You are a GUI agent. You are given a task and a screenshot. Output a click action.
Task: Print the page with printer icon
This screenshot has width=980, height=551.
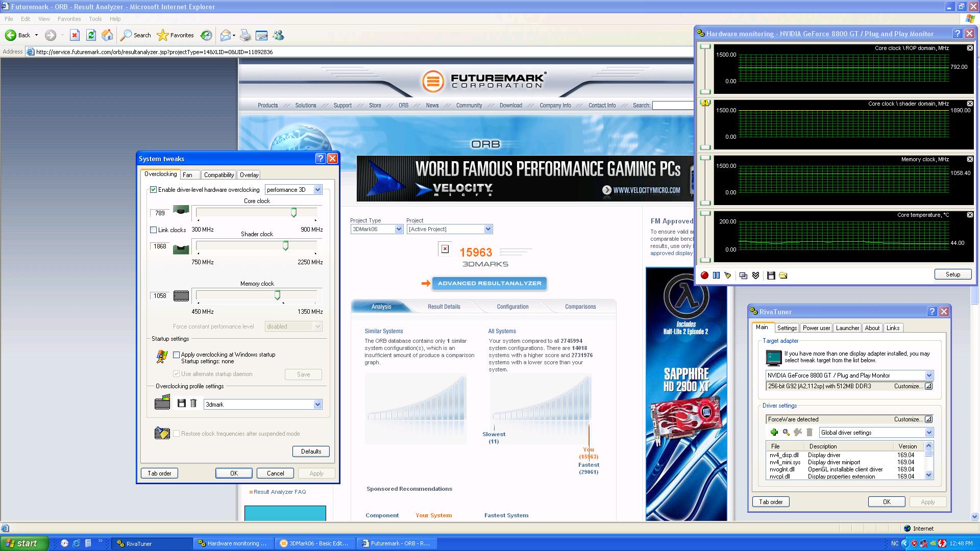pos(246,35)
